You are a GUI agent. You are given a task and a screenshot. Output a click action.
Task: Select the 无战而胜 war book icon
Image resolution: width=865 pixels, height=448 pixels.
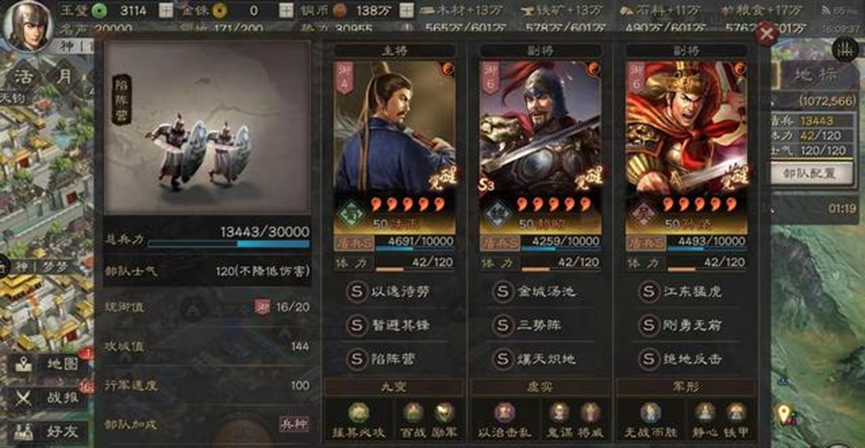click(650, 413)
